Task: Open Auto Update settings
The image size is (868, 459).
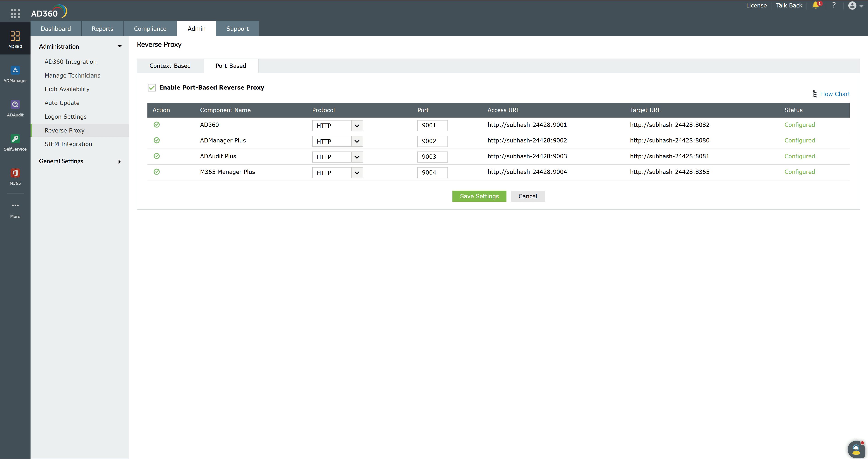Action: pos(62,103)
